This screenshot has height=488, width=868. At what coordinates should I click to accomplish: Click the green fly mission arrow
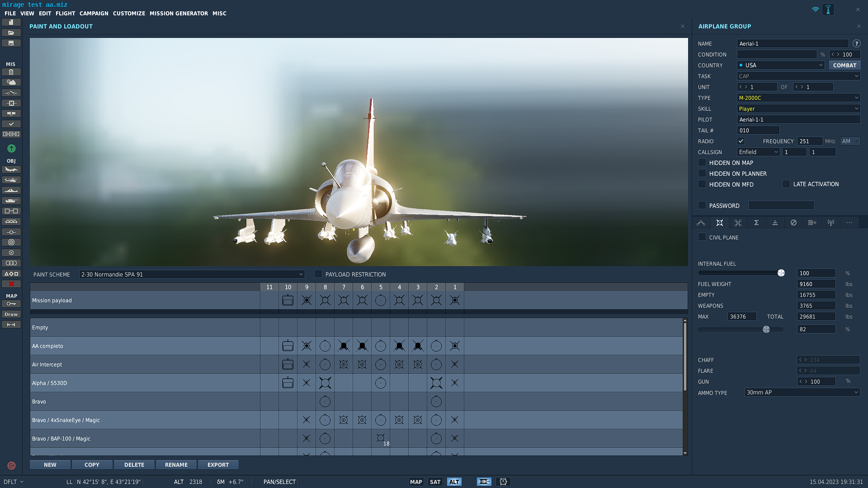pos(11,148)
